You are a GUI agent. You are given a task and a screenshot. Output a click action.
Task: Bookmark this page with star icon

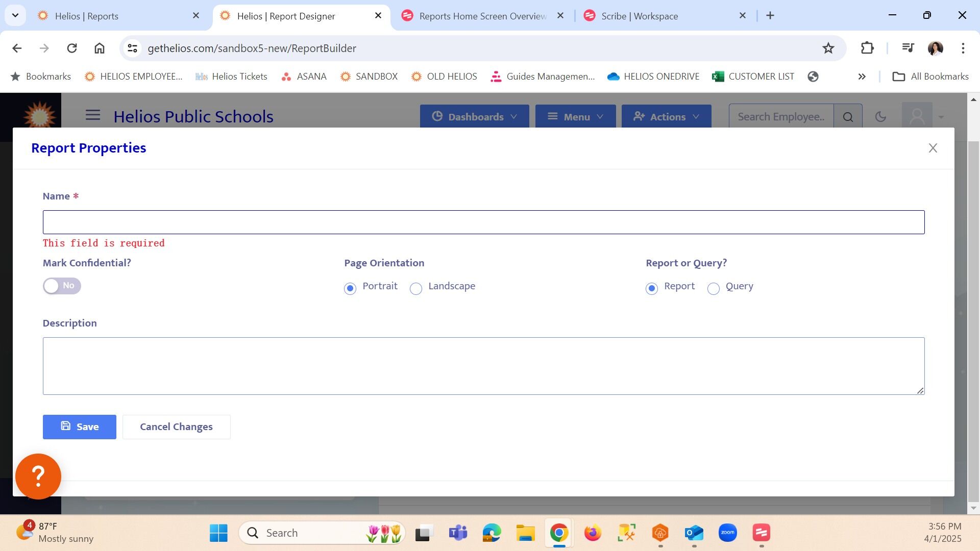[828, 48]
